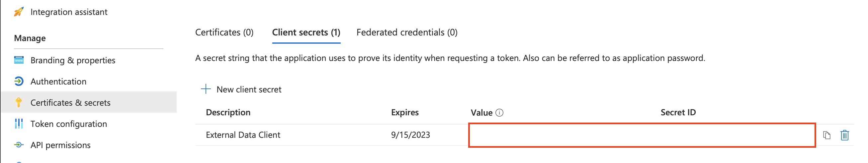Click the API permissions icon
The height and width of the screenshot is (163, 868).
tap(19, 145)
